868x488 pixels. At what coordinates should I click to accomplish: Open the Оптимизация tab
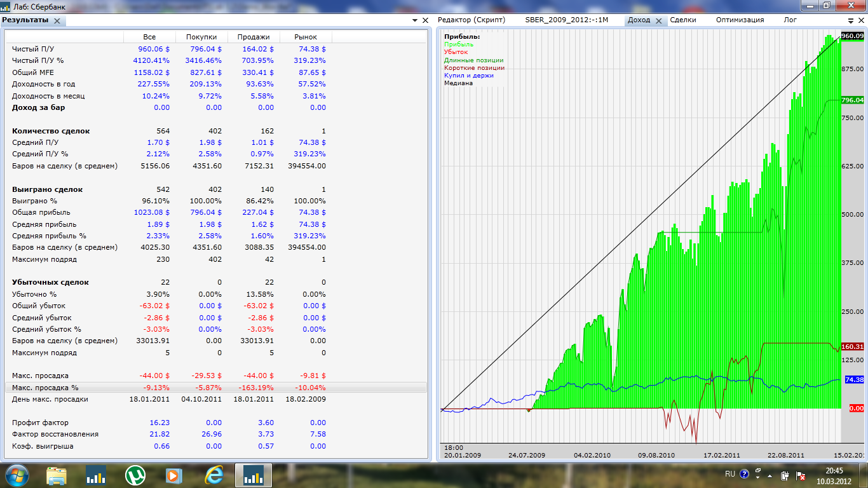coord(740,20)
